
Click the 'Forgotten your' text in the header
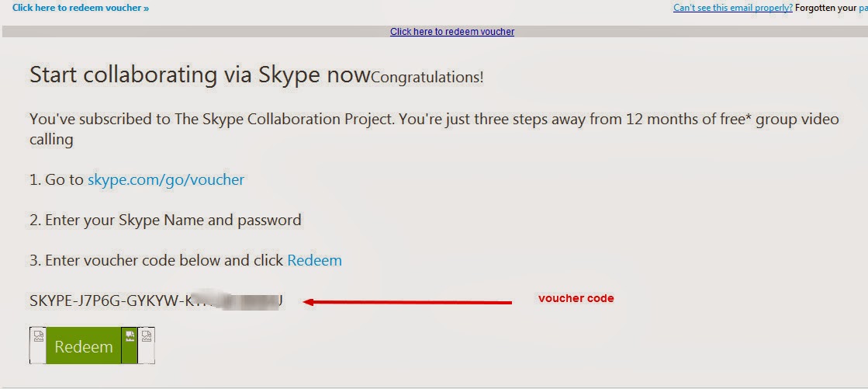point(826,8)
